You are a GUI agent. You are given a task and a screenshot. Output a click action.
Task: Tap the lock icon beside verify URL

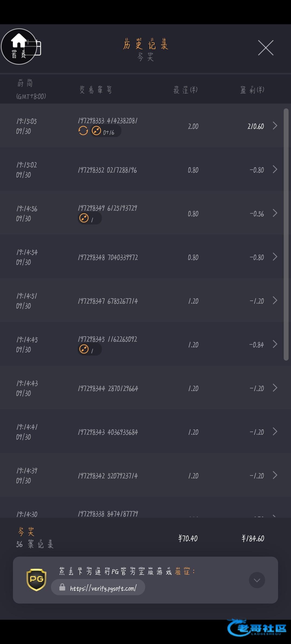(x=62, y=587)
